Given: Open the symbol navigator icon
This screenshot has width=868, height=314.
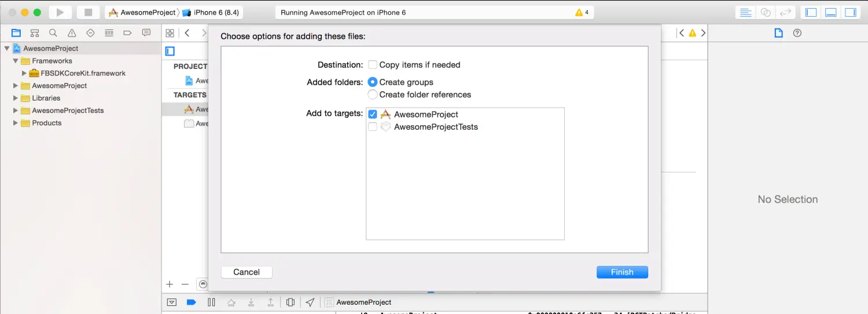Looking at the screenshot, I should tap(35, 33).
